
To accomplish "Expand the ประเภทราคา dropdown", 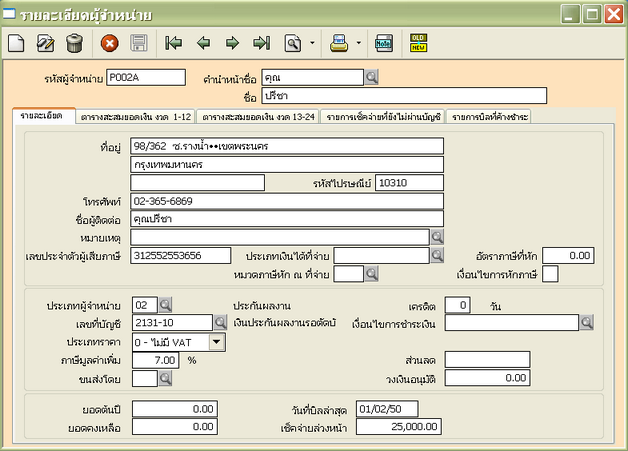I will [x=217, y=341].
